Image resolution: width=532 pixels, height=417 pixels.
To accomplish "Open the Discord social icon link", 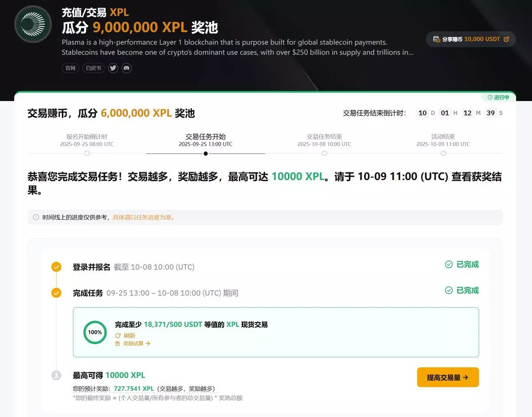I will click(x=126, y=68).
